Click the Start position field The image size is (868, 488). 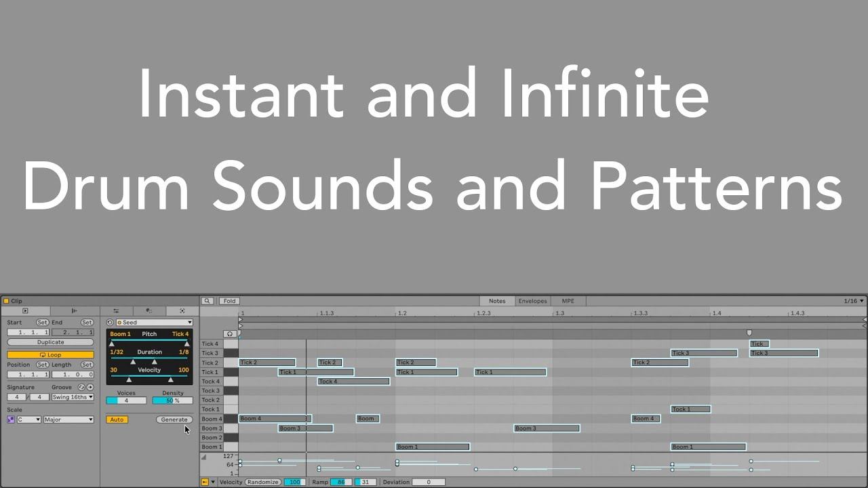pos(28,333)
